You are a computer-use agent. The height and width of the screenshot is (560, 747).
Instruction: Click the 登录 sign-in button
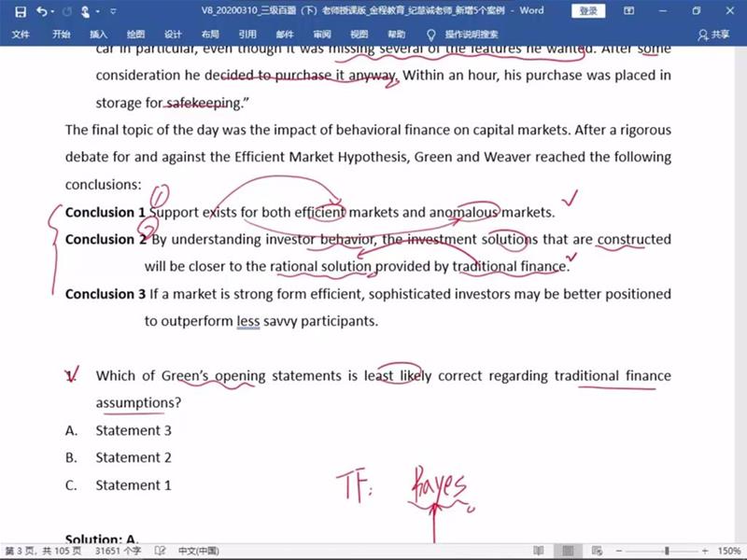pos(588,11)
